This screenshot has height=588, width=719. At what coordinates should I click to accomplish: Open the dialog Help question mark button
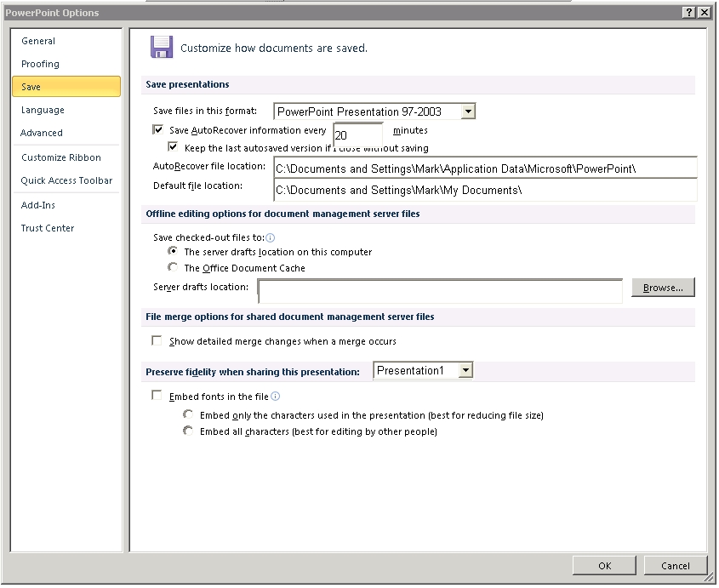click(689, 13)
